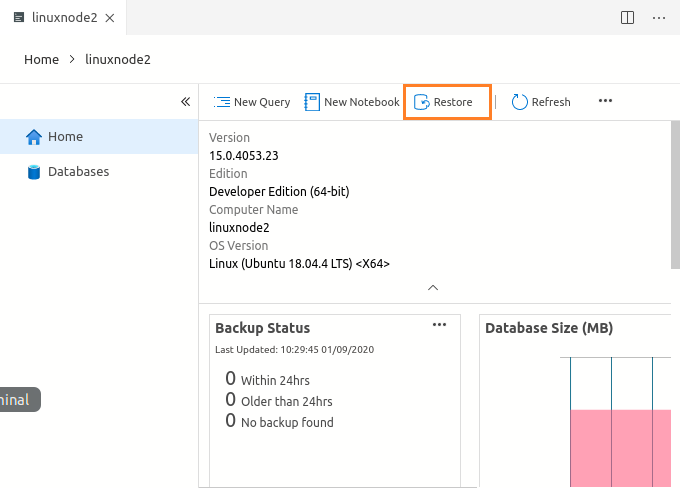Select Home in the navigation pane
Viewport: 680px width, 488px height.
pyautogui.click(x=66, y=137)
